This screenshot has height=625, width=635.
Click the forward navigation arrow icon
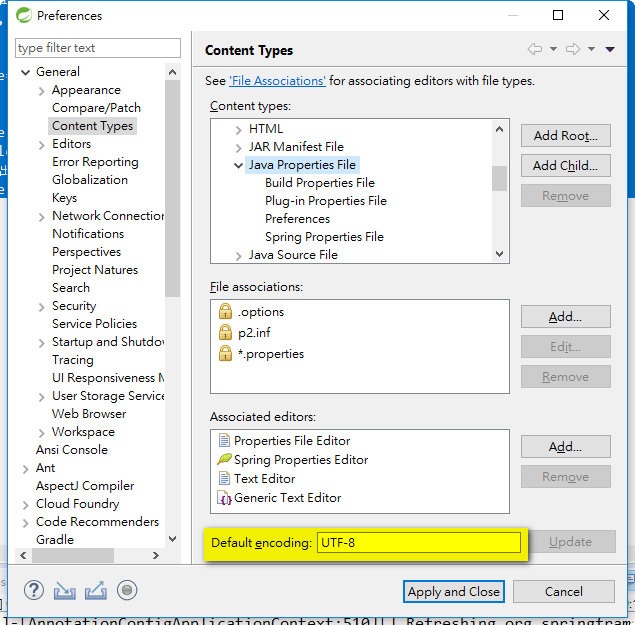pos(573,49)
